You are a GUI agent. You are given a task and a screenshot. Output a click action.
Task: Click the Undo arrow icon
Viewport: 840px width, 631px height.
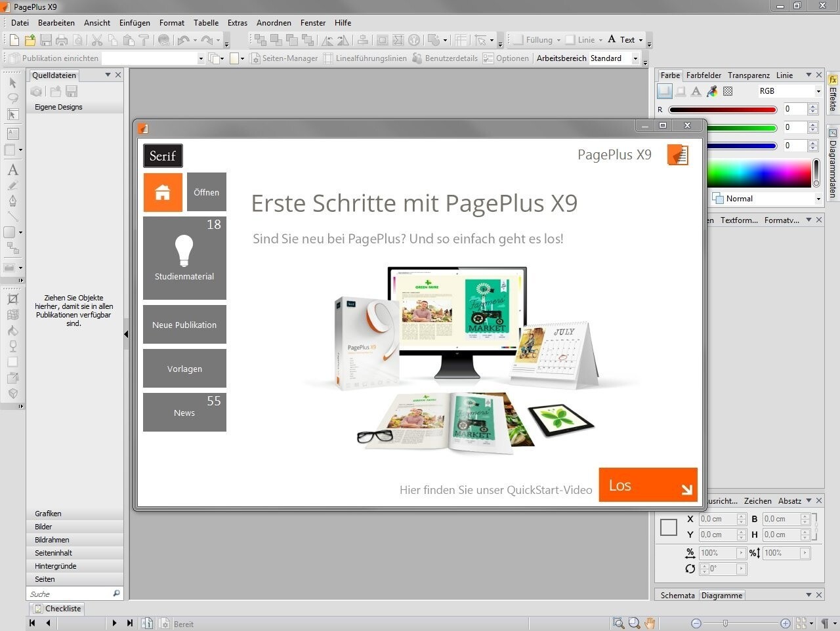[183, 40]
